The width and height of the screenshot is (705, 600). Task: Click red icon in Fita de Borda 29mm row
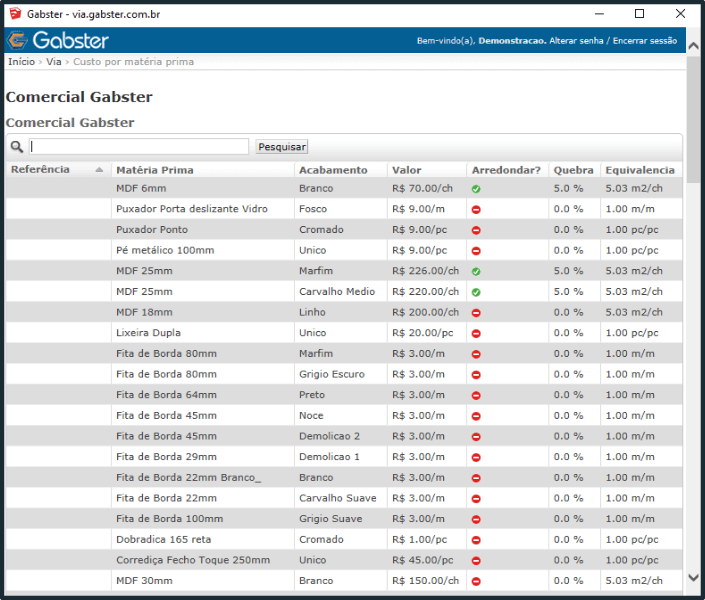tap(476, 457)
